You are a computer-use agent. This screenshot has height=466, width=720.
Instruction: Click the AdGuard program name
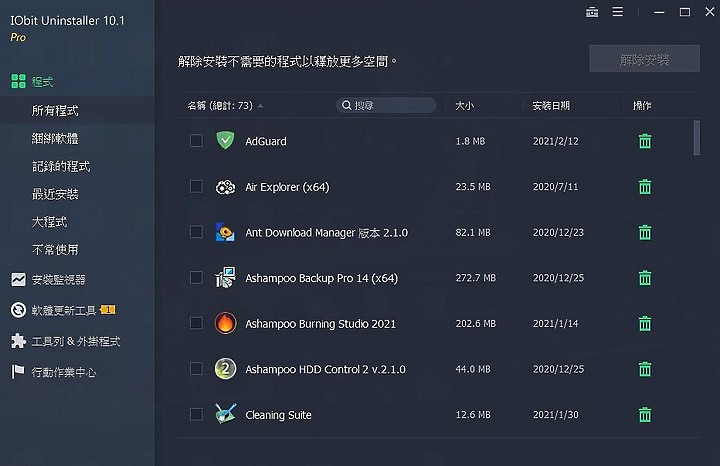[x=266, y=141]
